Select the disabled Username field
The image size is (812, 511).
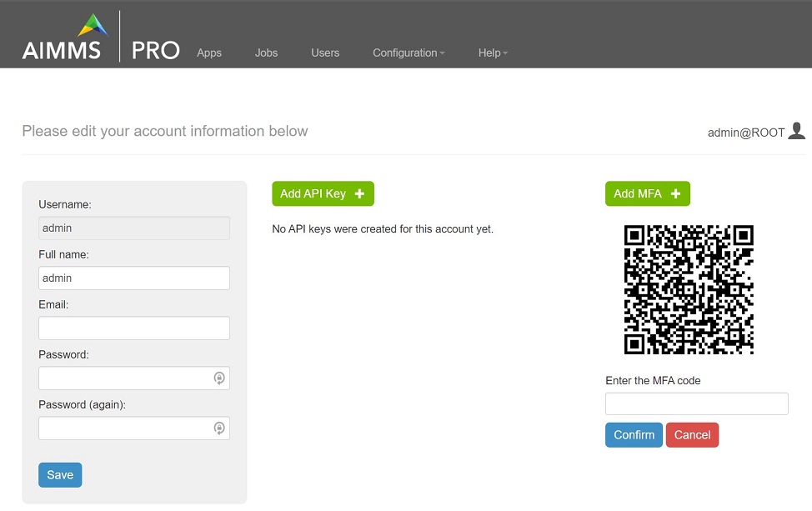point(134,228)
